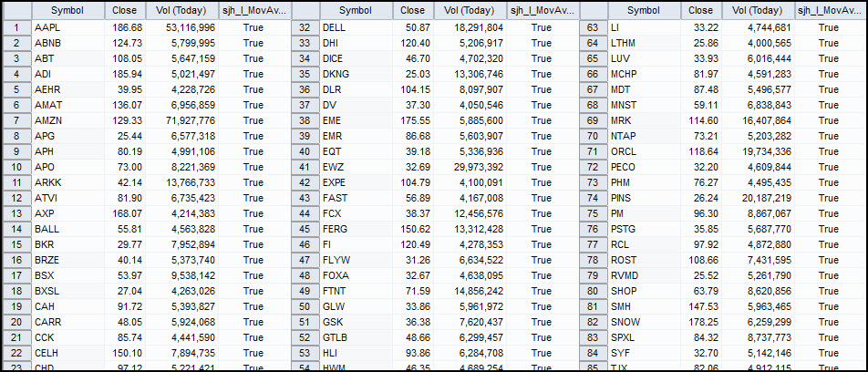Select the ORCL symbol cell
This screenshot has height=372, width=868.
coord(645,151)
